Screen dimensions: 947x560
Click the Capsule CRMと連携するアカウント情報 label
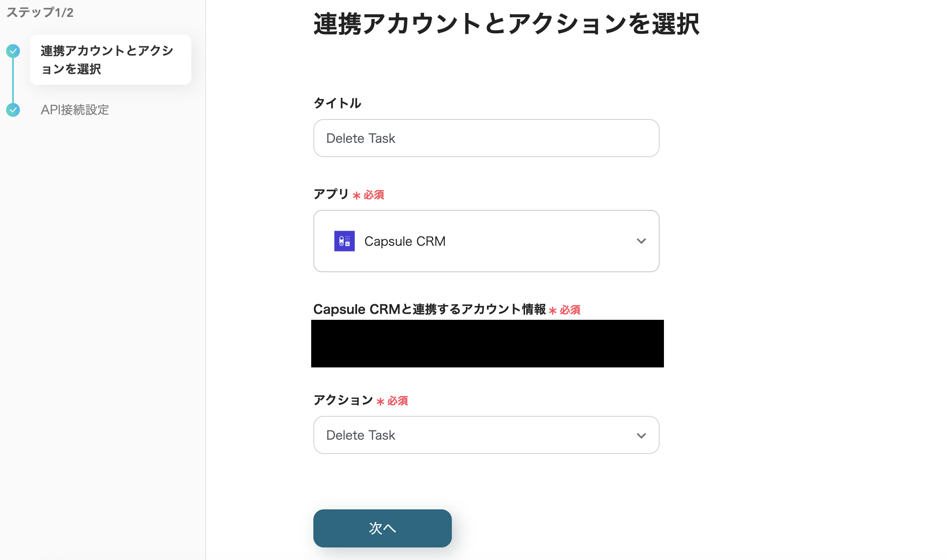click(429, 309)
